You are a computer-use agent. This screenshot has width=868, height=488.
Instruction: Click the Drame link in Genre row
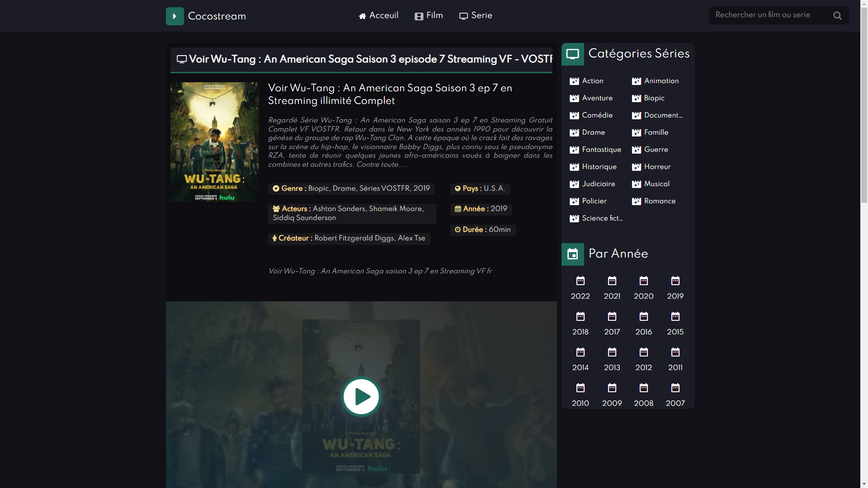pyautogui.click(x=344, y=188)
